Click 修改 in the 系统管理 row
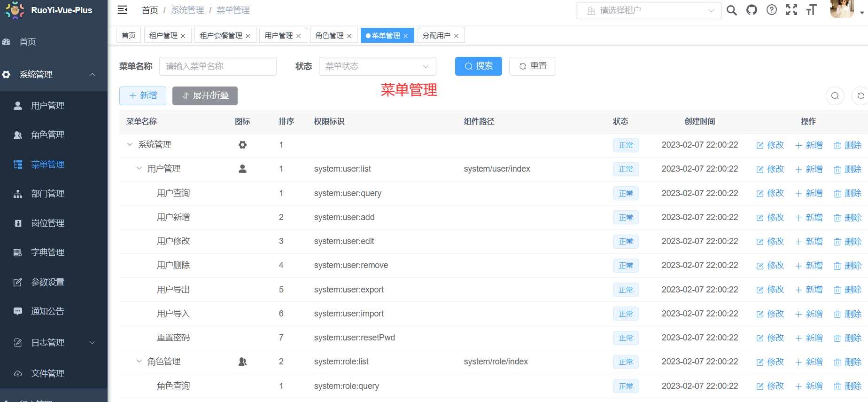Image resolution: width=868 pixels, height=402 pixels. pyautogui.click(x=770, y=145)
